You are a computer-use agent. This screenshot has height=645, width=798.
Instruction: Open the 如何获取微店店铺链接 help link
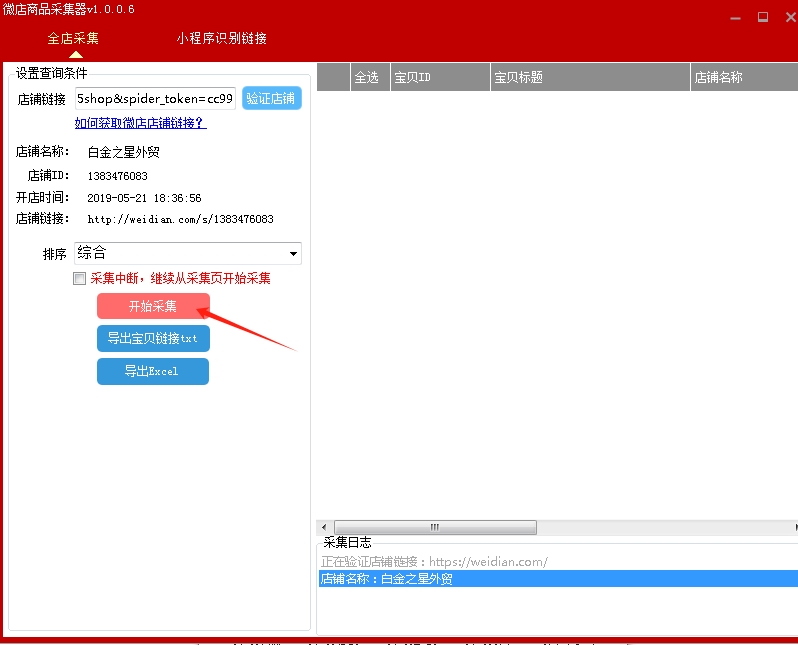point(140,123)
